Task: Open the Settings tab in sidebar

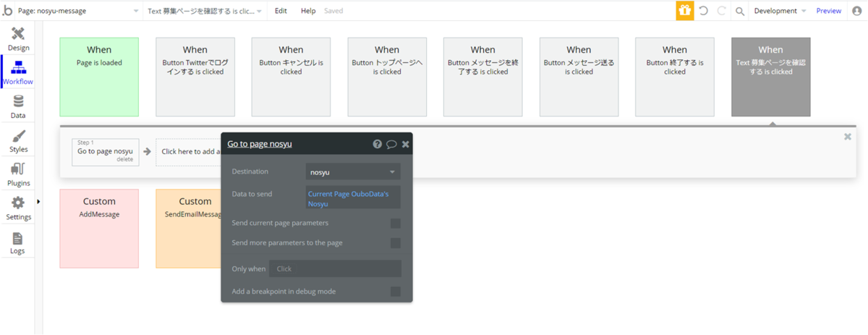Action: pos(18,208)
